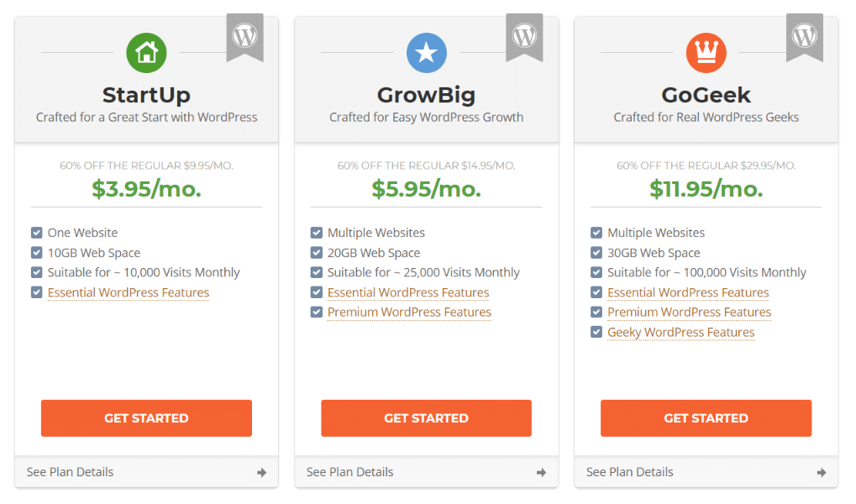856x504 pixels.
Task: Open Premium WordPress Features link under GrowBig
Action: (x=409, y=312)
